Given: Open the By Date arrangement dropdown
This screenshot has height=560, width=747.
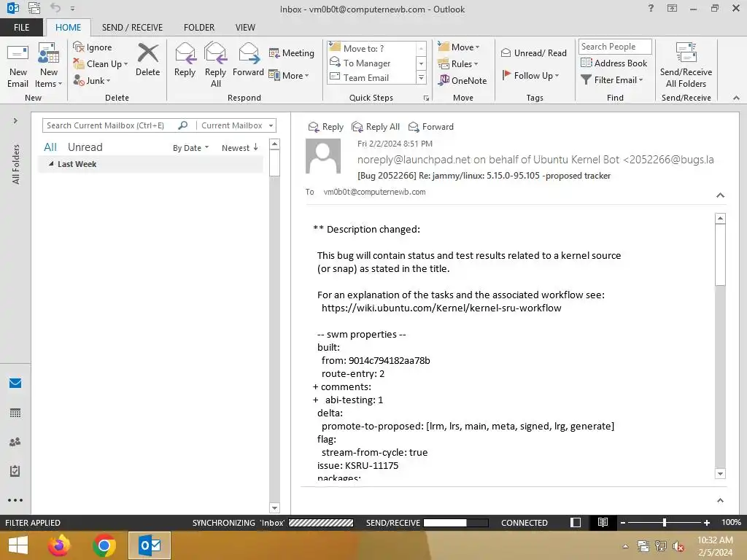Looking at the screenshot, I should [x=190, y=147].
